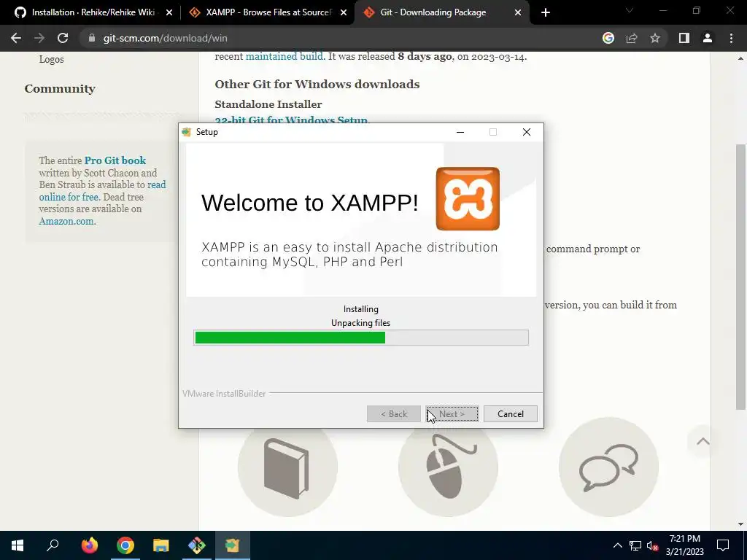Open the notification center icon

pyautogui.click(x=723, y=545)
